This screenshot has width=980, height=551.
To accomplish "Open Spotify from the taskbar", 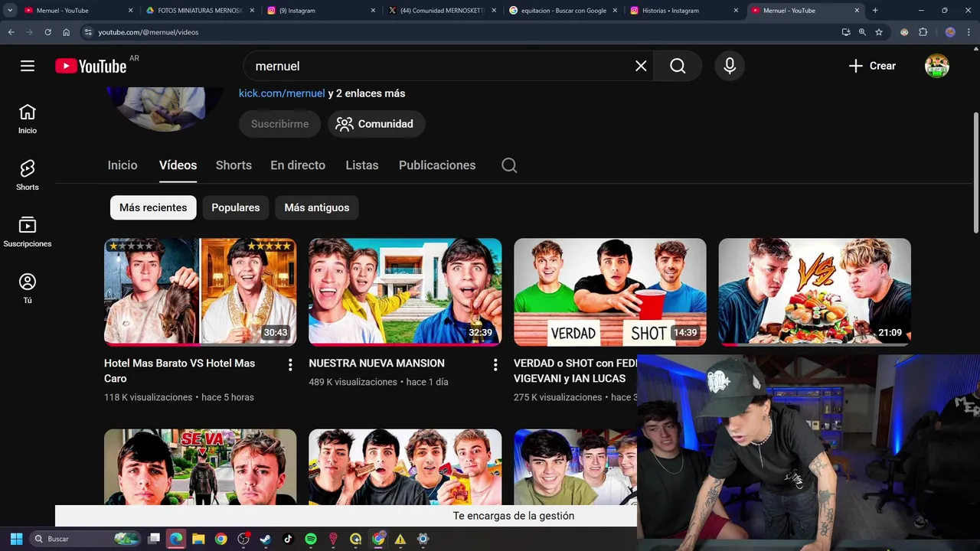I will 310,539.
